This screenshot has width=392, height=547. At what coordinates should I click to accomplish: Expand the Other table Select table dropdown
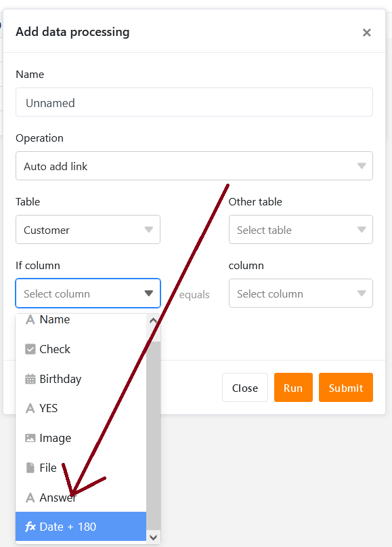301,230
